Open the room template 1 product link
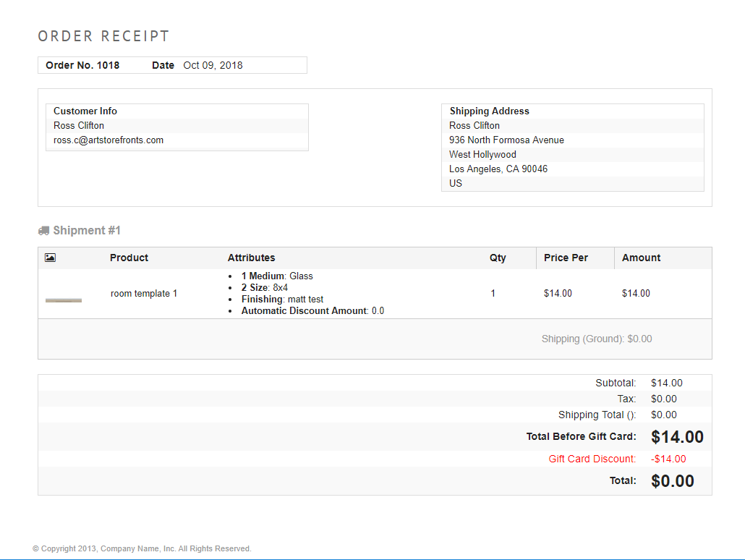This screenshot has height=560, width=745. tap(143, 294)
